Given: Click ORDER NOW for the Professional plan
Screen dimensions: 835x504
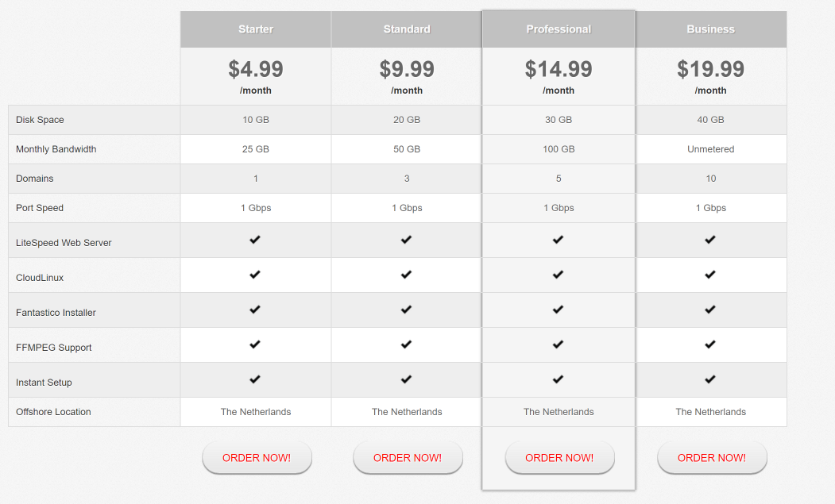Looking at the screenshot, I should point(559,458).
